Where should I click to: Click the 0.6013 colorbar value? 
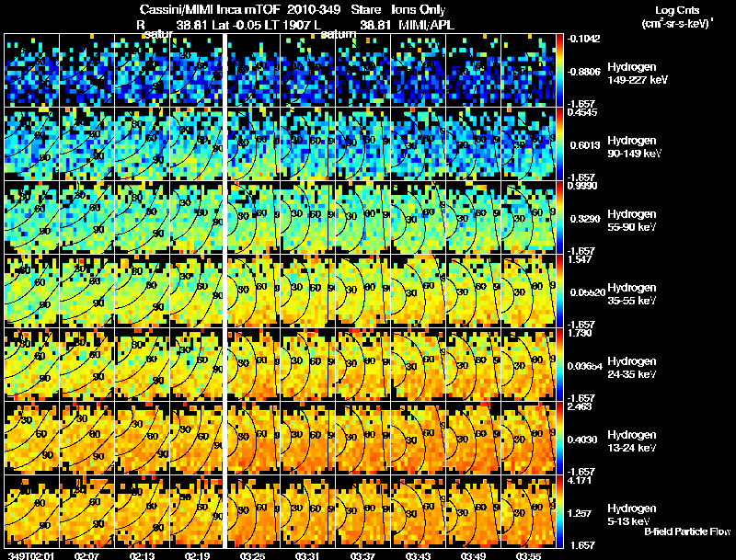point(584,145)
